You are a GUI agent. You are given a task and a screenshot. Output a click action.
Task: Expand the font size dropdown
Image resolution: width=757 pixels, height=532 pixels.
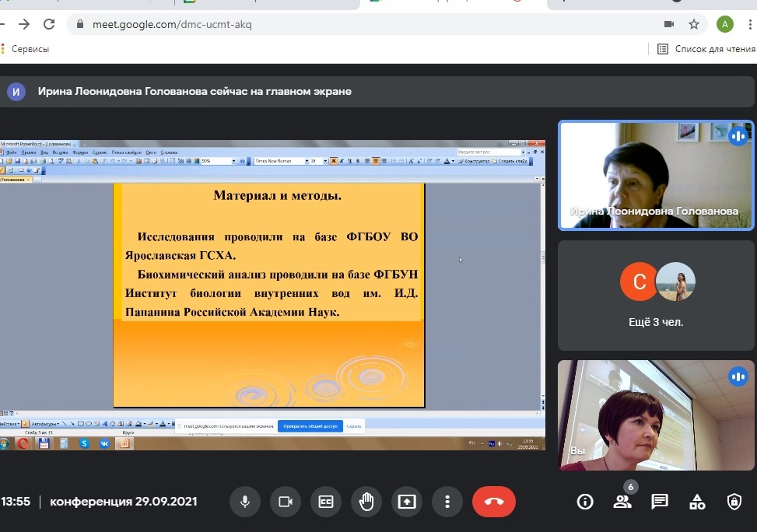click(325, 161)
